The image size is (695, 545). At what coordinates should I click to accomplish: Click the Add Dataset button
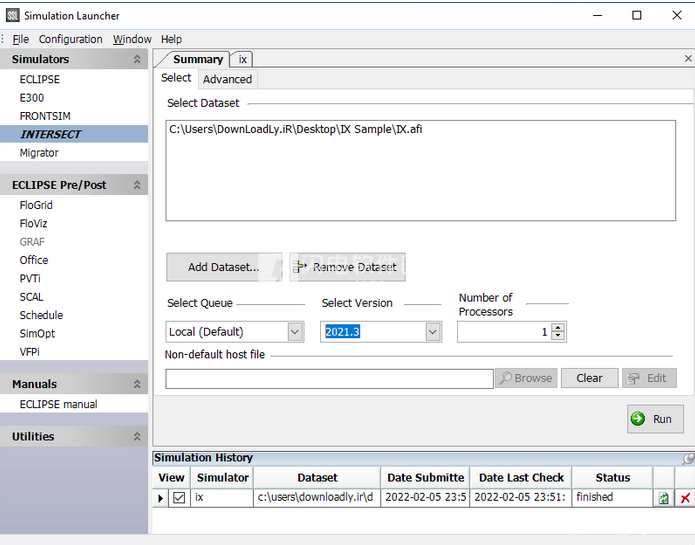pyautogui.click(x=223, y=267)
